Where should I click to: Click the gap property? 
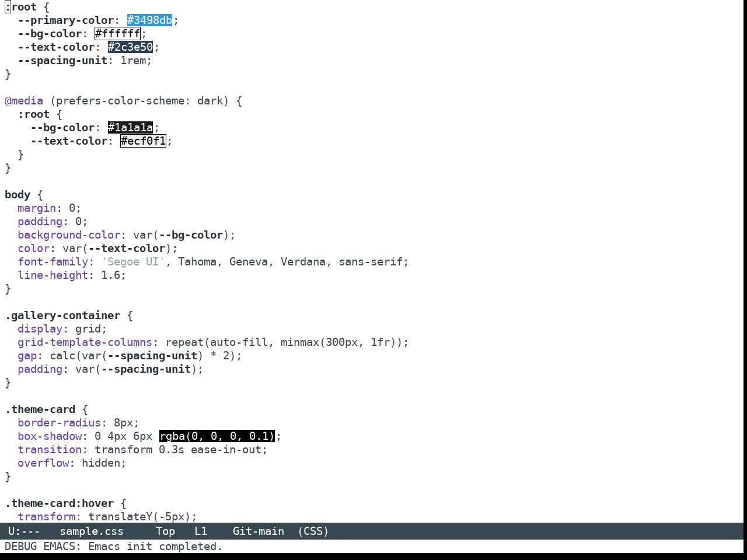click(x=27, y=355)
